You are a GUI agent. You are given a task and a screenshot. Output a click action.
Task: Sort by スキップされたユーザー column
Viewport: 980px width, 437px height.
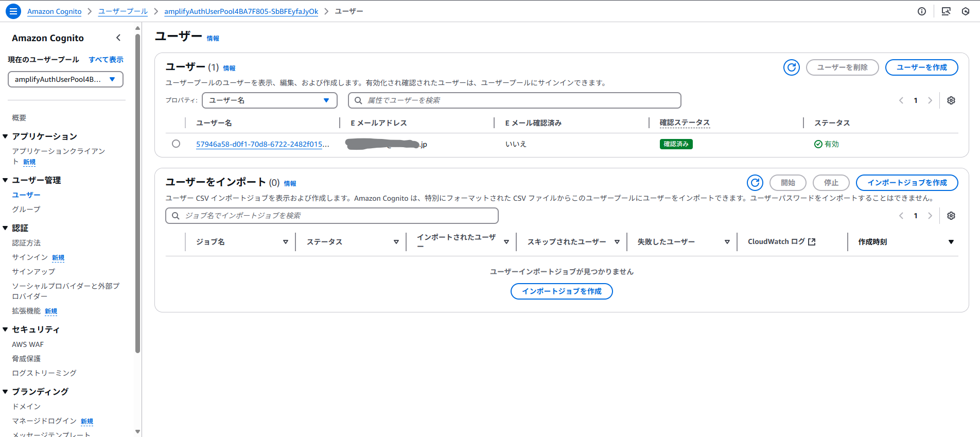click(x=617, y=242)
